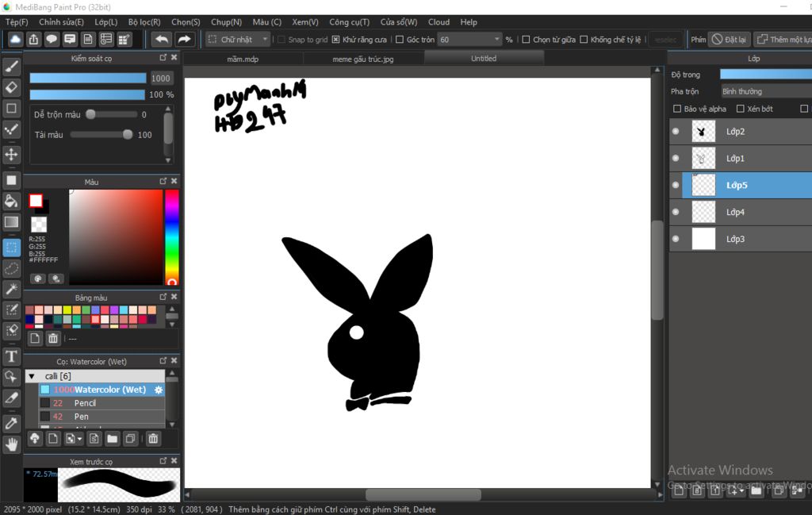Hide layer Lớp3
812x515 pixels.
coord(676,239)
